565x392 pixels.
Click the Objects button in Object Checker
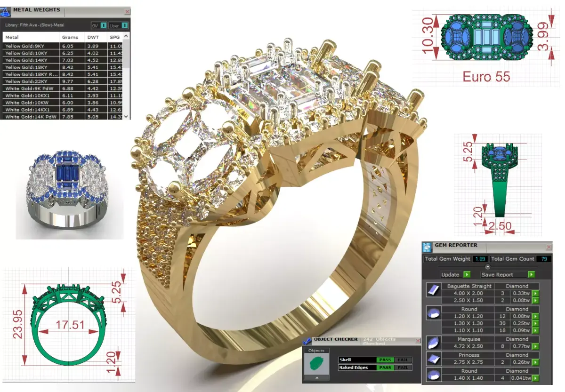tap(316, 351)
